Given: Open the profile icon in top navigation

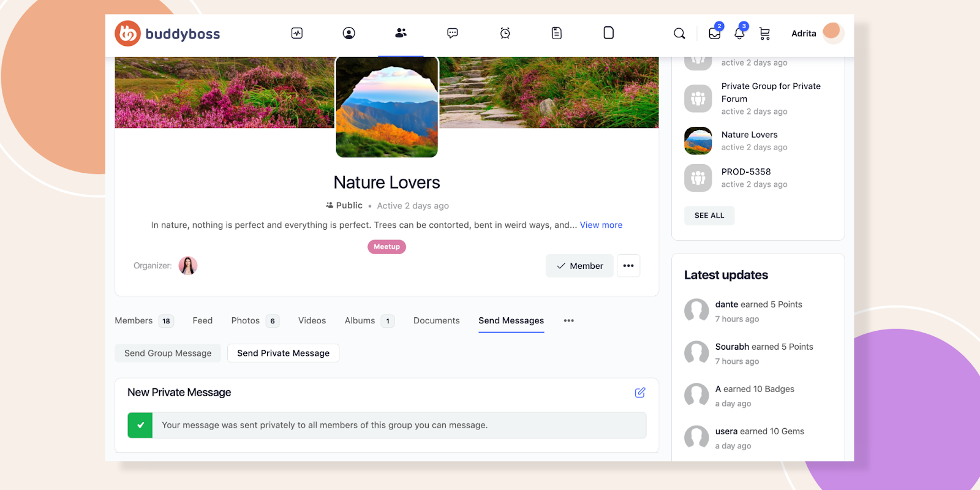Looking at the screenshot, I should click(349, 33).
